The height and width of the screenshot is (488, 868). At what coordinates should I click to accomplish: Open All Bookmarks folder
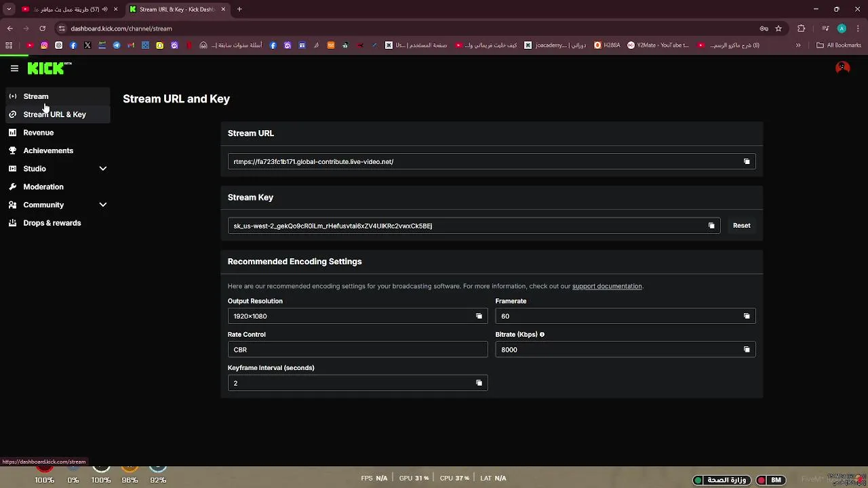pyautogui.click(x=839, y=45)
